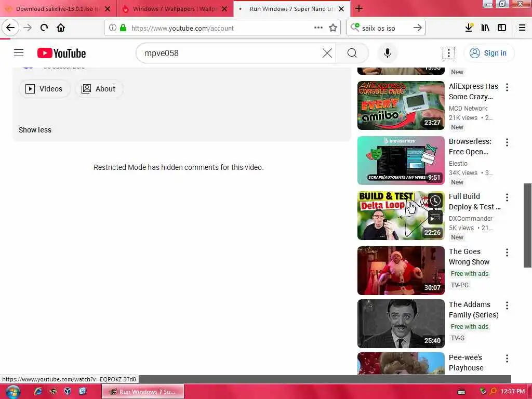Open the Full Build Deploy & Test title
The image size is (532, 399).
pyautogui.click(x=474, y=202)
